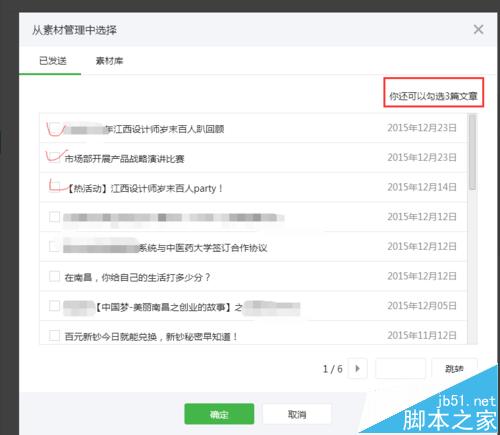The height and width of the screenshot is (435, 500).
Task: Select article title 百元新钞今日就能兑换，新钞秘密早知道！
Action: [x=151, y=337]
